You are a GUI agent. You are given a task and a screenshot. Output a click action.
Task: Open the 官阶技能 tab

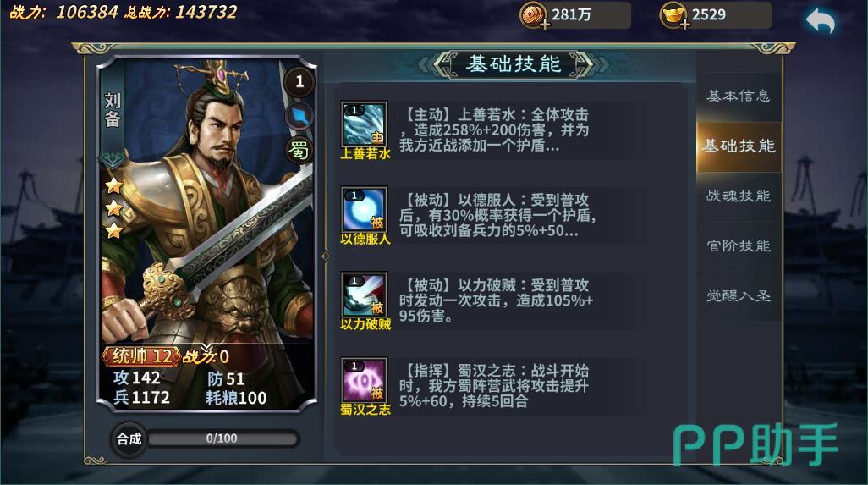pos(739,245)
